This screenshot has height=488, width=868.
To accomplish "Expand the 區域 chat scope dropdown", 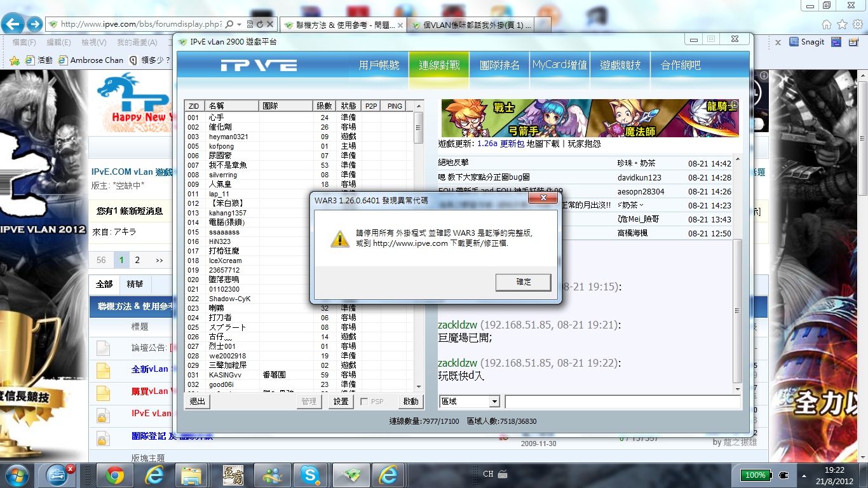I will click(494, 402).
